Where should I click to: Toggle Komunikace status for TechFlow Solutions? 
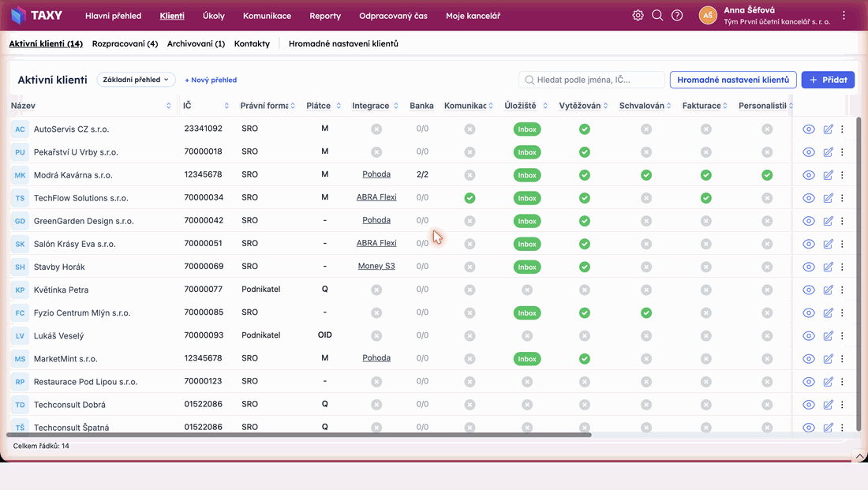coord(470,198)
